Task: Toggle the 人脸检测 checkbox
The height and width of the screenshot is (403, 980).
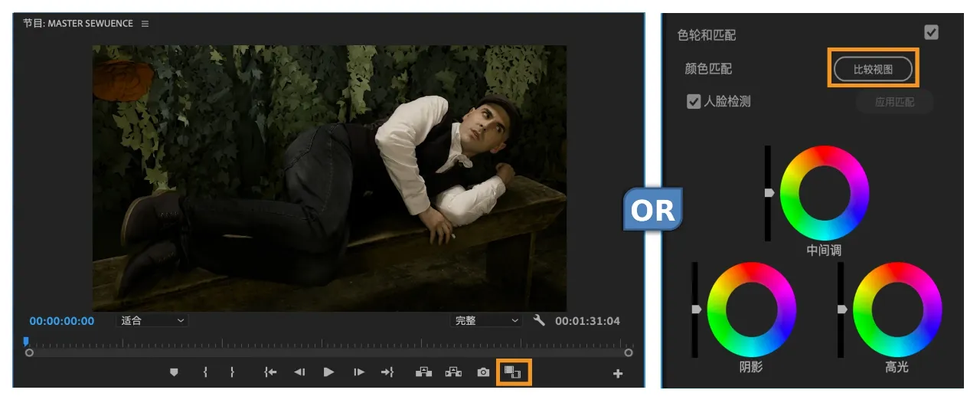Action: coord(694,101)
